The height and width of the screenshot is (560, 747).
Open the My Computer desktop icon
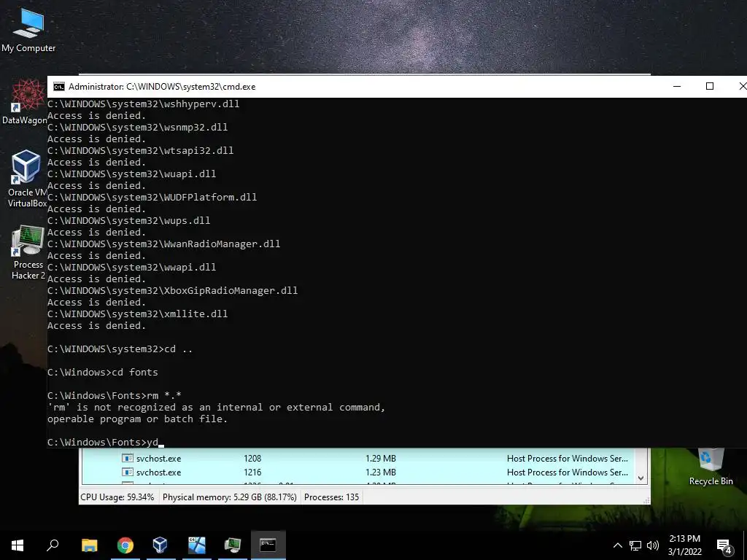[x=28, y=31]
